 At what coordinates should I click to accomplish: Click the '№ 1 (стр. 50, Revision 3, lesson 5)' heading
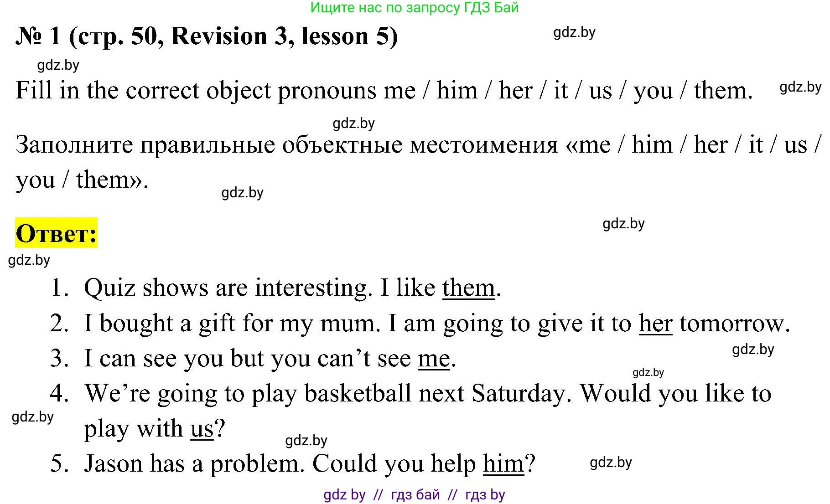[207, 36]
